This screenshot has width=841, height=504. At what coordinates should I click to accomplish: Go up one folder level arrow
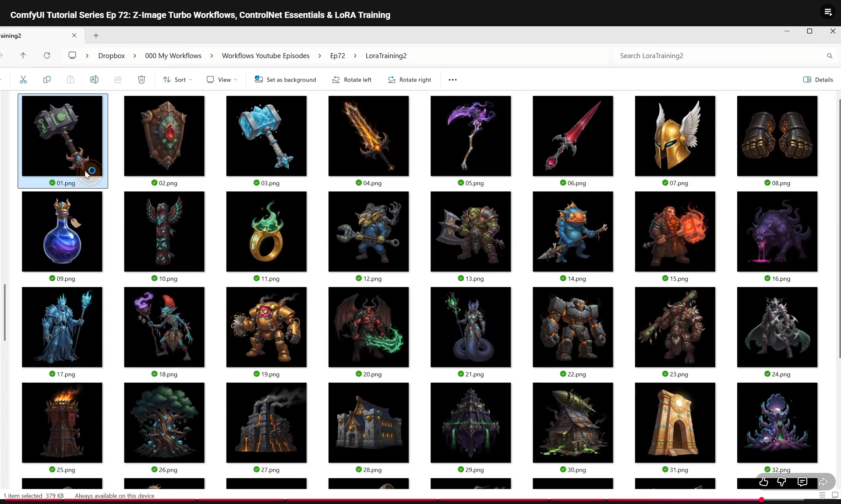[23, 56]
